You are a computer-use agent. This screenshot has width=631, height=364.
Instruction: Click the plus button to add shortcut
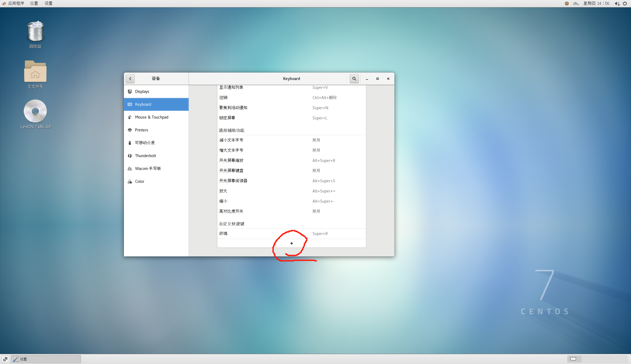tap(291, 243)
